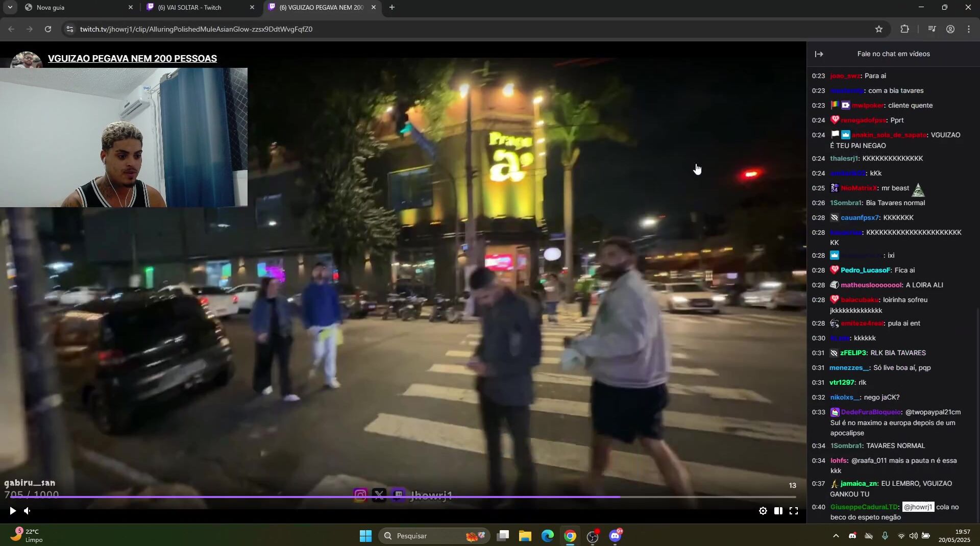Screen dimensions: 980x546
Task: Open the tab search dropdown arrow
Action: tap(10, 7)
